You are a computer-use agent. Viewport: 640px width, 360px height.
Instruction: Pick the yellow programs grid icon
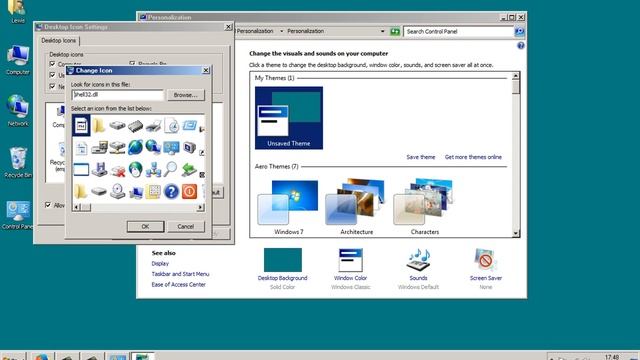153,191
